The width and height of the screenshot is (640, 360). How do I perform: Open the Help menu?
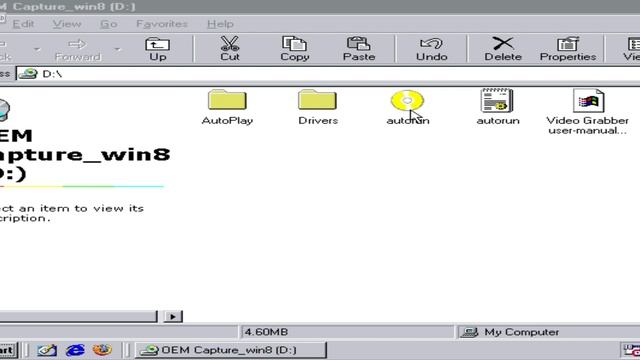pos(220,24)
